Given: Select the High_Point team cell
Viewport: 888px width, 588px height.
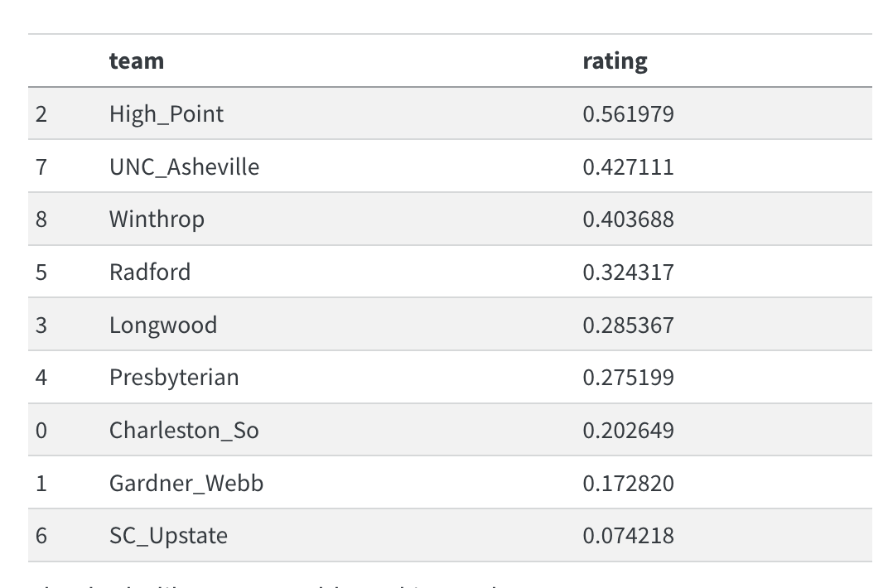Looking at the screenshot, I should point(166,113).
